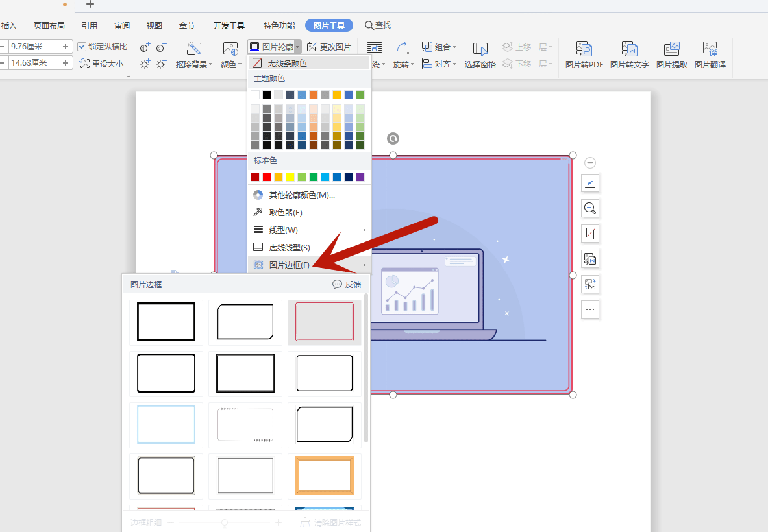Image resolution: width=768 pixels, height=532 pixels.
Task: Expand the 对齐 dropdown
Action: (x=440, y=64)
